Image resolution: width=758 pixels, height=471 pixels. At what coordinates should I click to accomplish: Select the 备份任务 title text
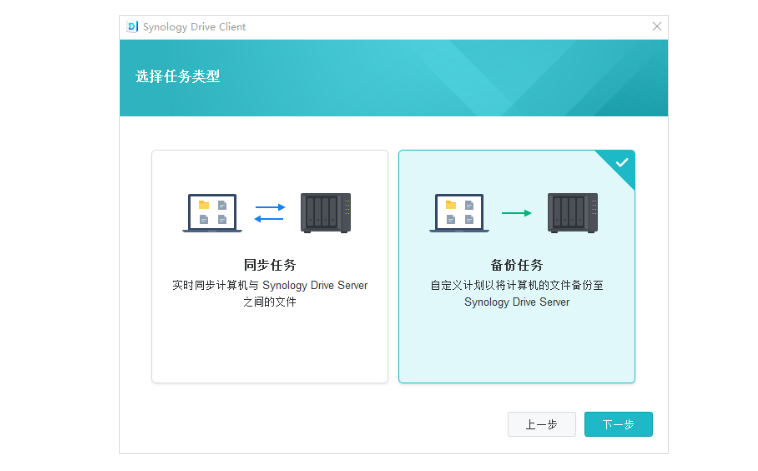517,265
